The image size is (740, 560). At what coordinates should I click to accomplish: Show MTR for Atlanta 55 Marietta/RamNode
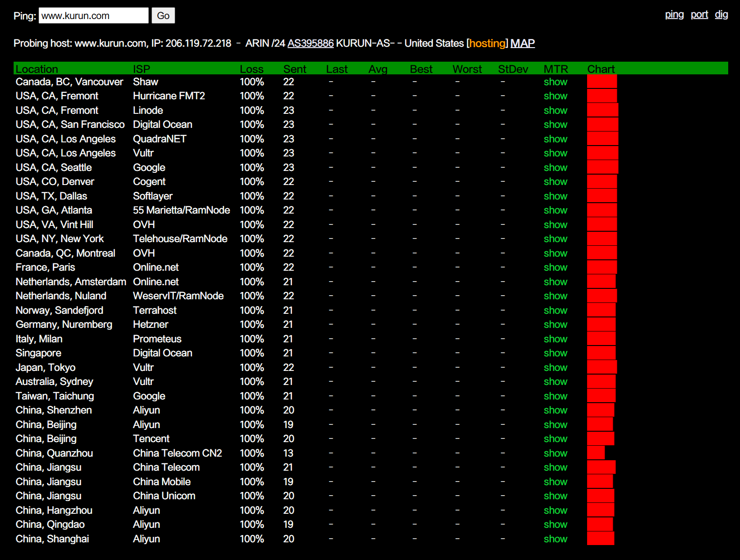[x=555, y=210]
